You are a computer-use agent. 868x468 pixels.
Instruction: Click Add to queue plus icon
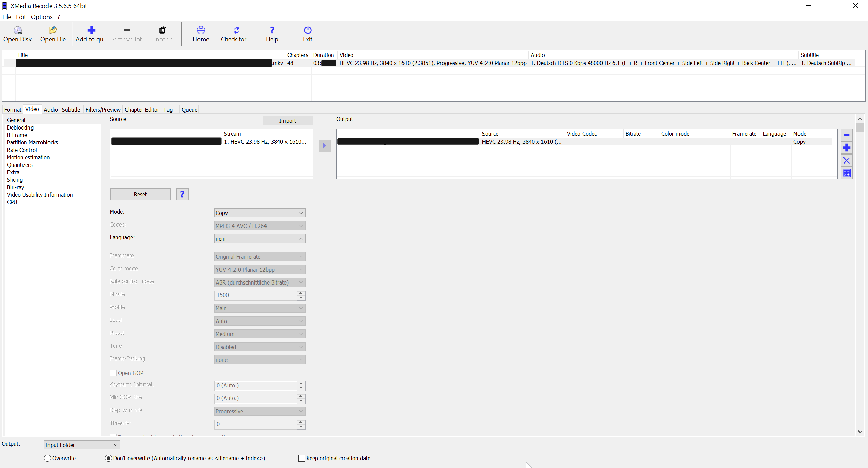click(91, 31)
